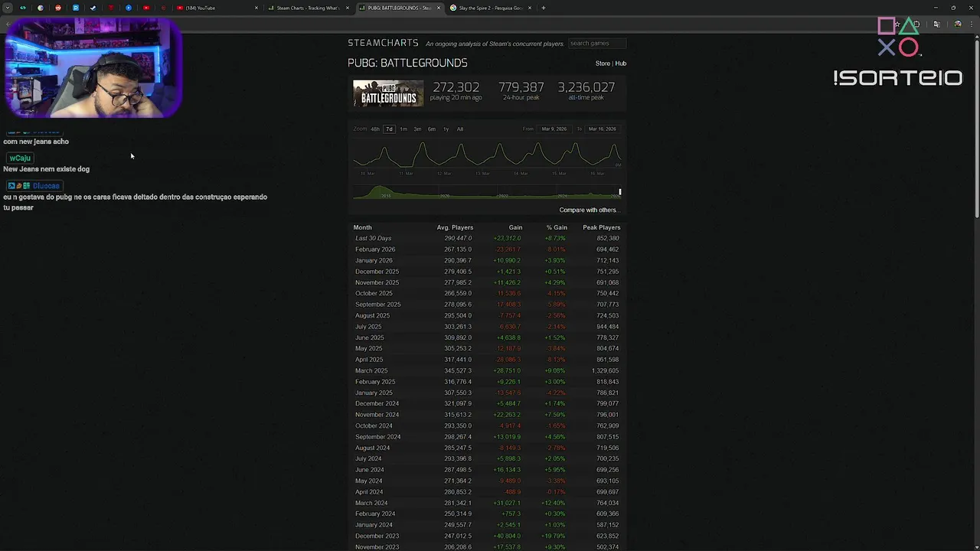Close the Steam Charts Tracking tab
The width and height of the screenshot is (980, 551).
tap(347, 8)
